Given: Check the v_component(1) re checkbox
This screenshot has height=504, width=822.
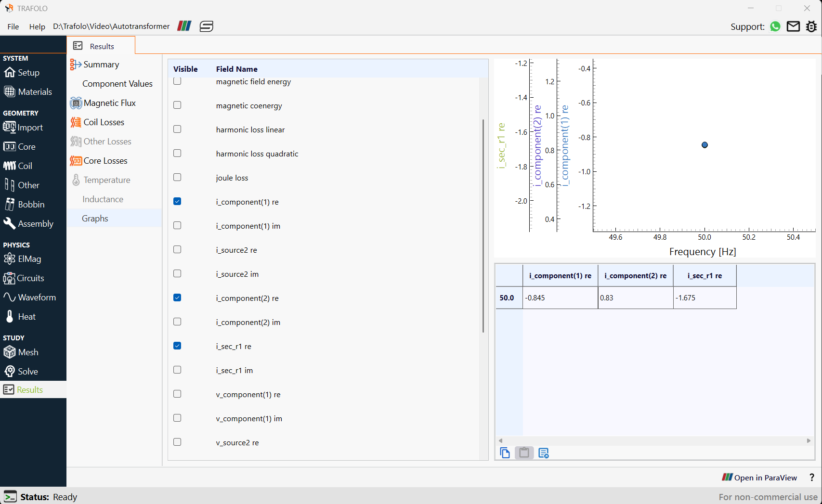Looking at the screenshot, I should [x=177, y=394].
